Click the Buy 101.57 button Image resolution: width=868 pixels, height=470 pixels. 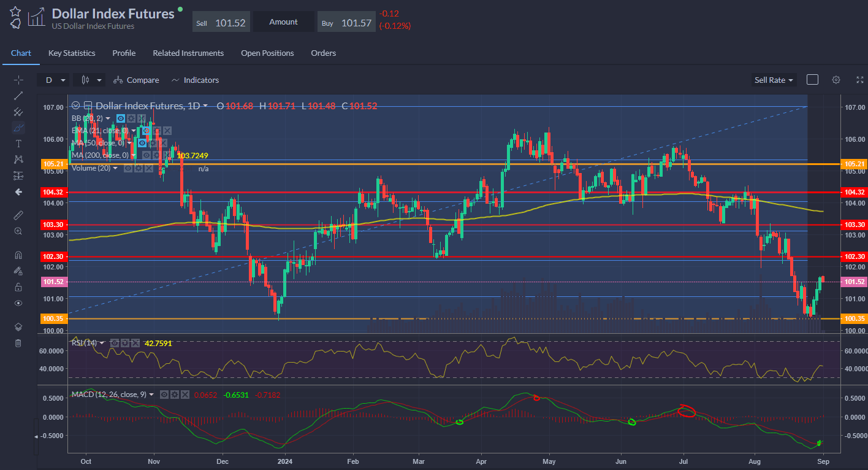[346, 23]
